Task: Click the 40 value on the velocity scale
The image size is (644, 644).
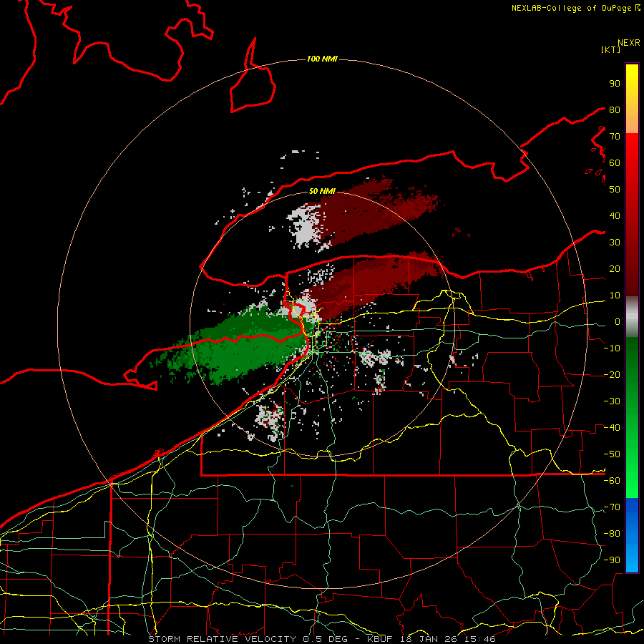Action: tap(615, 216)
